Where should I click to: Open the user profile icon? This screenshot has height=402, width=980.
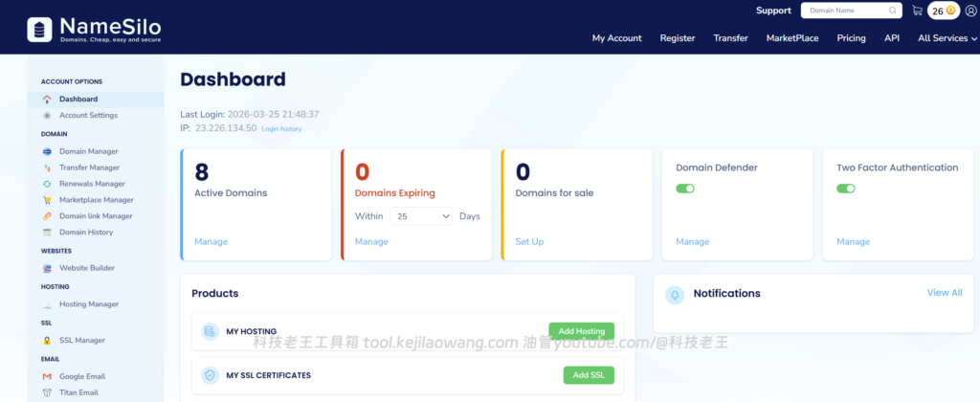click(970, 11)
